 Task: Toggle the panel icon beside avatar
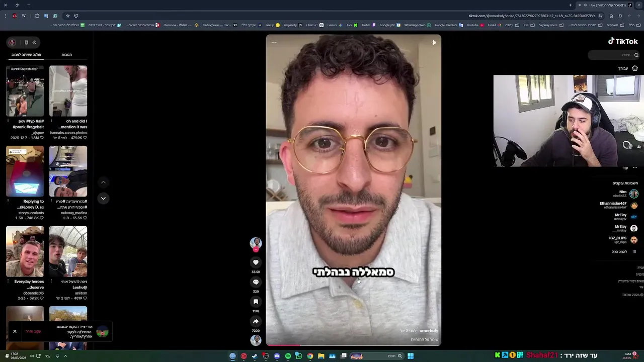click(x=26, y=42)
